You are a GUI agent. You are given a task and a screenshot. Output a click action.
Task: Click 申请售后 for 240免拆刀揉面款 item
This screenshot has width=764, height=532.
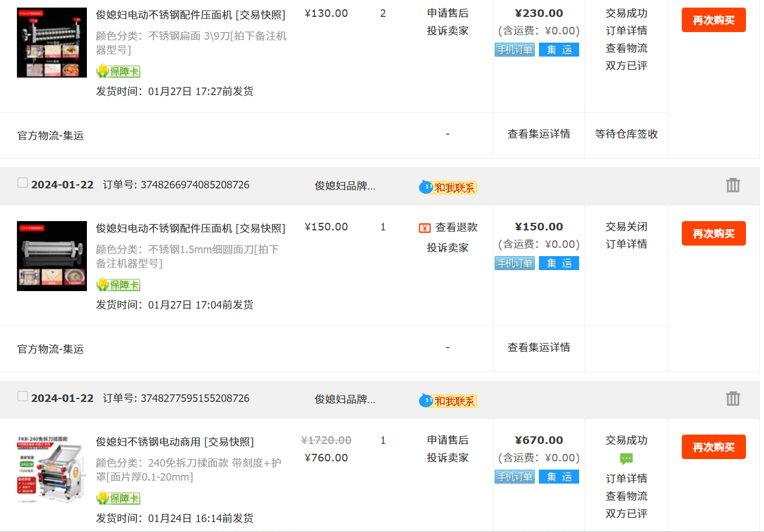(447, 440)
